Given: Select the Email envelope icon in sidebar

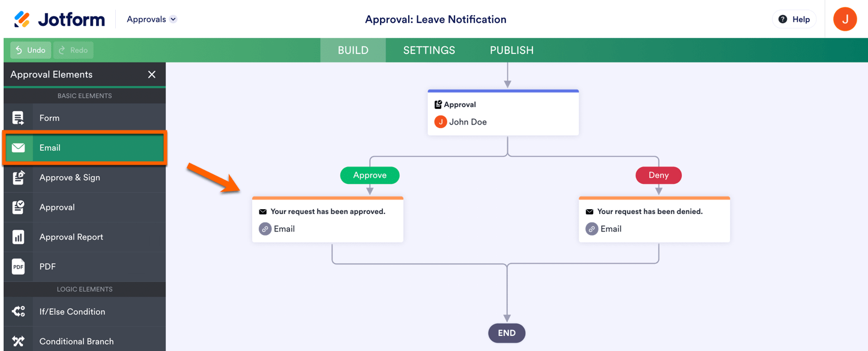Looking at the screenshot, I should 19,148.
